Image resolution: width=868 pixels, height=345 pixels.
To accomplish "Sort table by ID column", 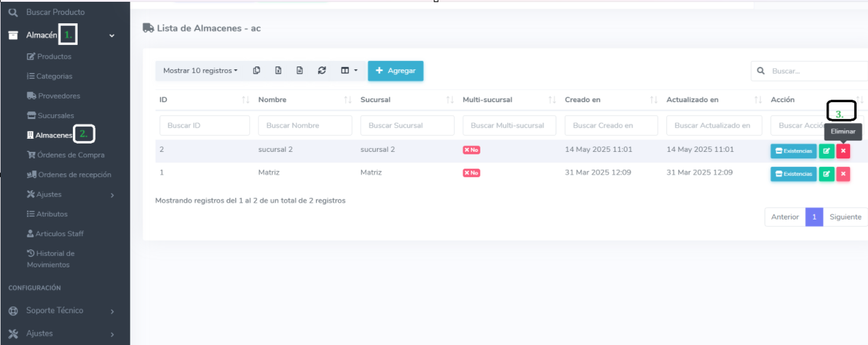I will (x=204, y=100).
